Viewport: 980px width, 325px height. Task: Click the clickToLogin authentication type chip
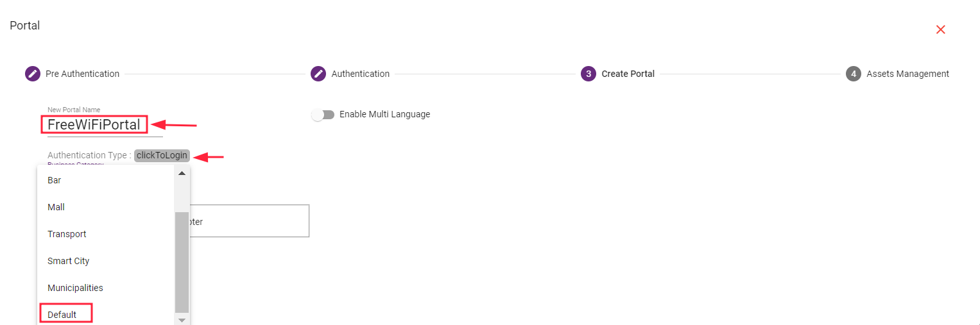click(x=162, y=155)
